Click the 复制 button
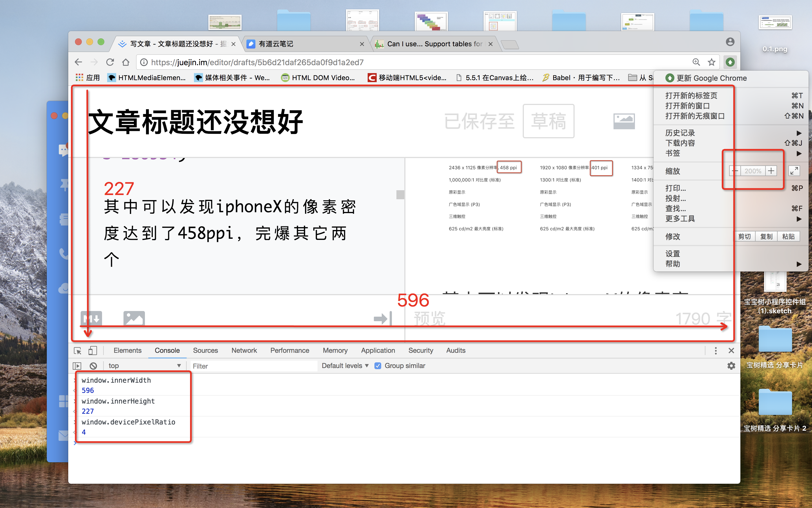812x508 pixels. [x=766, y=237]
